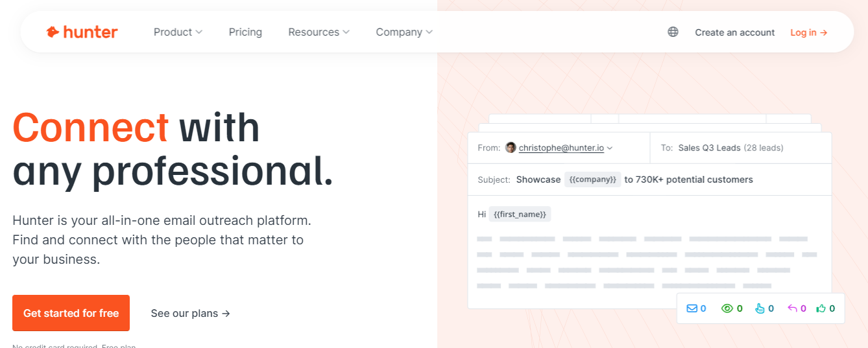Click the pointer hand clicks icon
The image size is (868, 348).
(760, 308)
